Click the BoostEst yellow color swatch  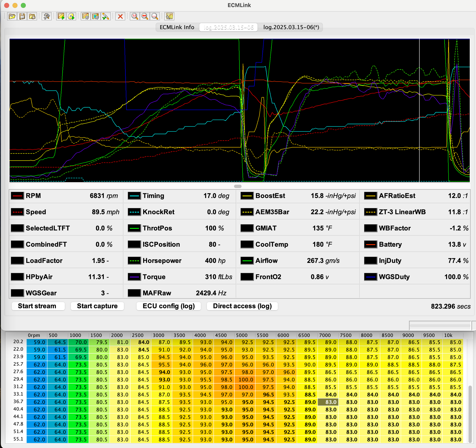tap(247, 196)
